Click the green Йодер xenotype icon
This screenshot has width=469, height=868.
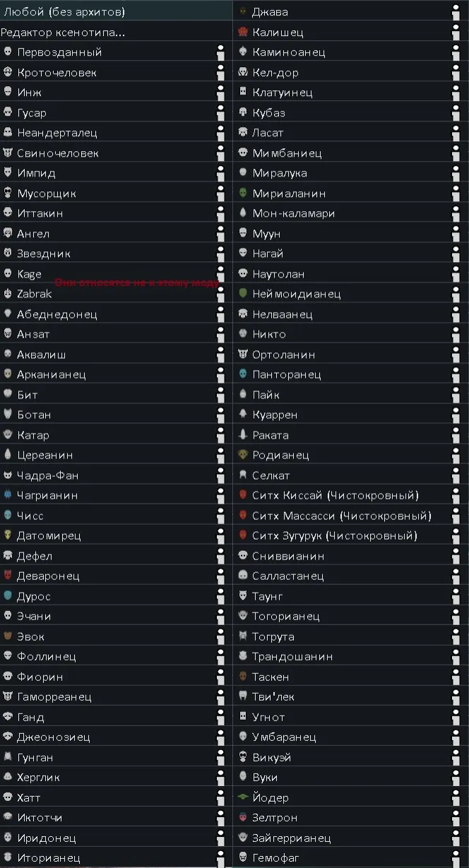point(243,797)
